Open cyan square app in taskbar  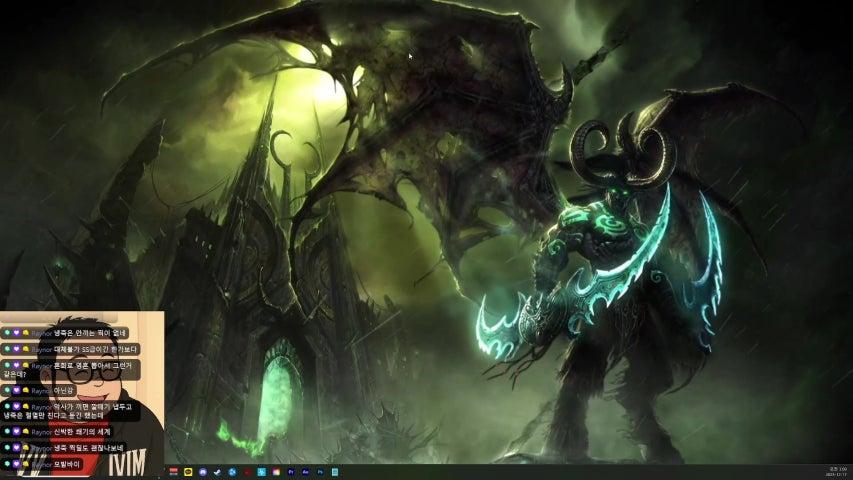[x=261, y=471]
